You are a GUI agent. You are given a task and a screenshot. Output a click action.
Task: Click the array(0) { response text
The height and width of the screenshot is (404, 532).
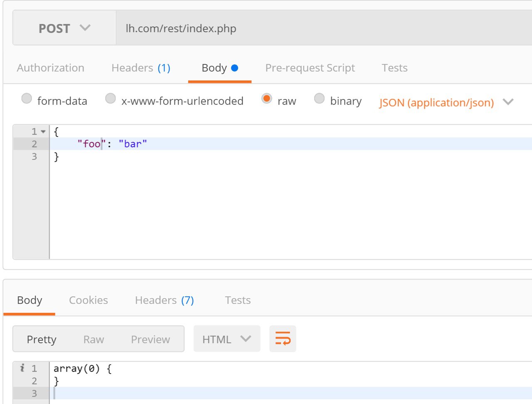click(82, 369)
